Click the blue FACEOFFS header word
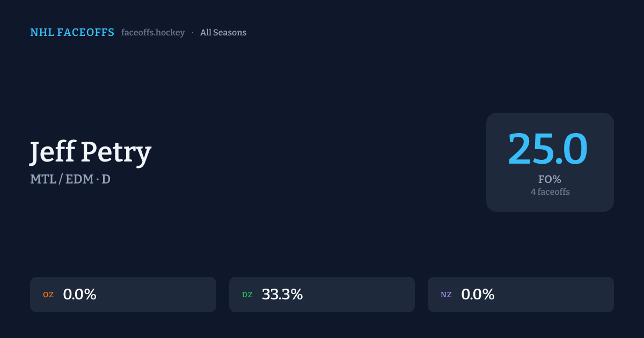644x338 pixels. (86, 33)
